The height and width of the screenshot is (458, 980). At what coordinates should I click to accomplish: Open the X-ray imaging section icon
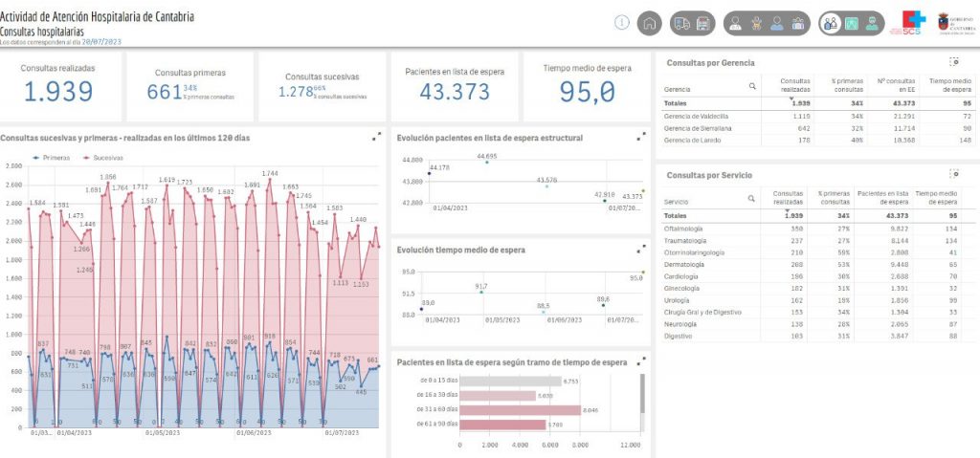click(x=853, y=23)
